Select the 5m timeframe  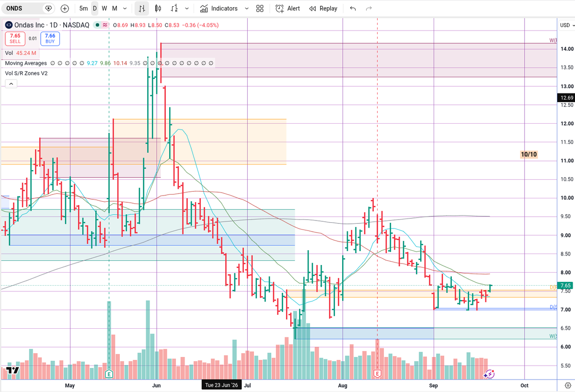tap(83, 8)
